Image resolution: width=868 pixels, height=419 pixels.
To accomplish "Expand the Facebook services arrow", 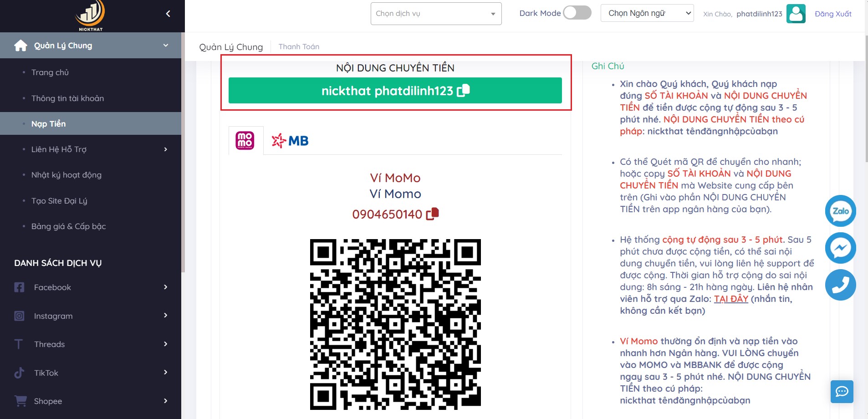I will 166,287.
